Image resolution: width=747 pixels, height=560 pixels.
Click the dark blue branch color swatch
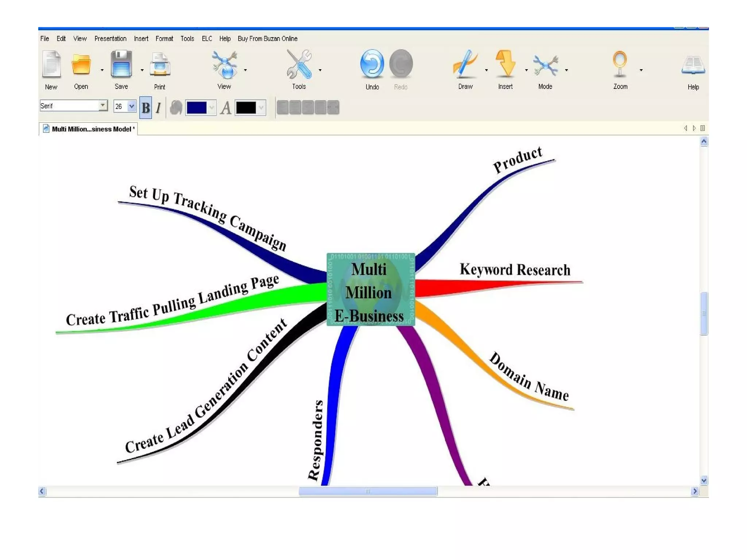(197, 108)
